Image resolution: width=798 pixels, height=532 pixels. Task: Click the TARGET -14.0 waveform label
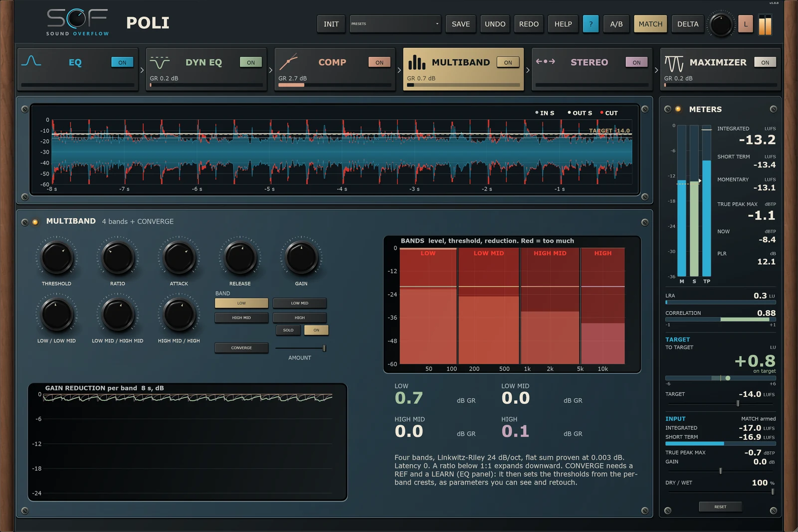tap(609, 131)
